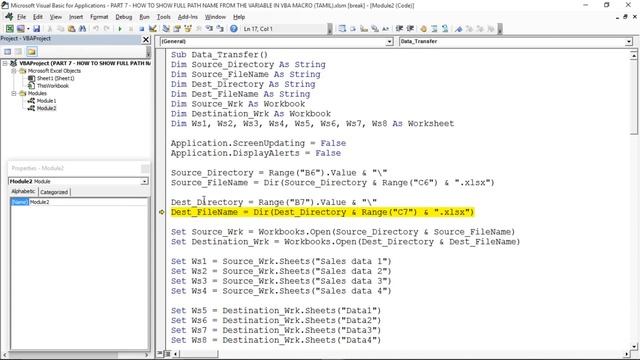Open the Tools menu

163,17
